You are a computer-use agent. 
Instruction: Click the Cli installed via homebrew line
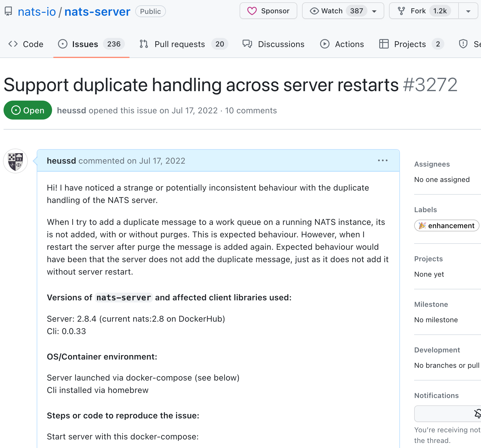pos(98,390)
